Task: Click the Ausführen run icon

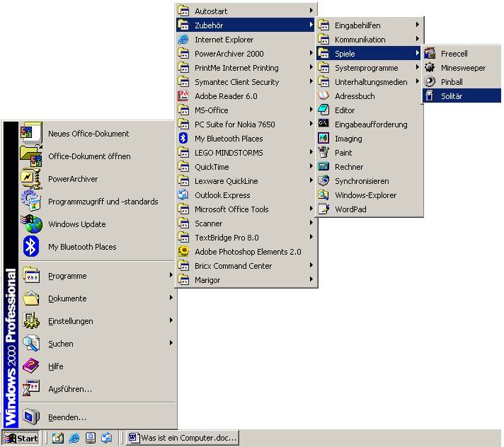Action: coord(31,388)
